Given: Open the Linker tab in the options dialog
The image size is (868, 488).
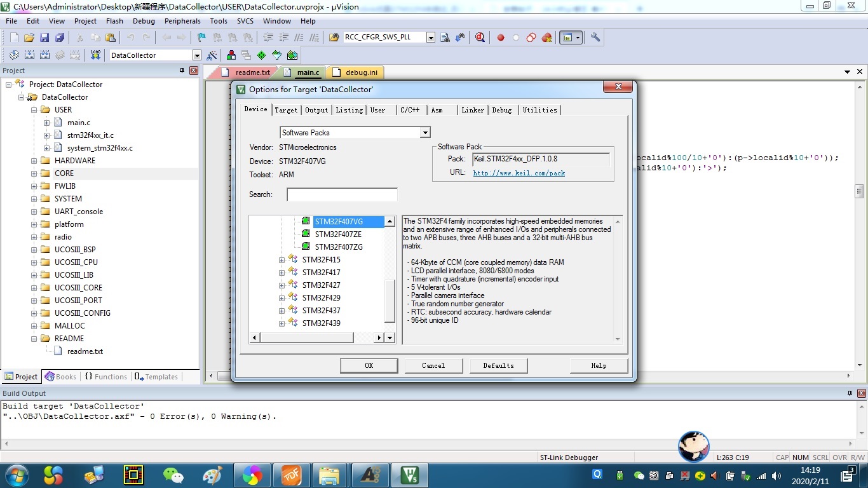Looking at the screenshot, I should (x=473, y=110).
